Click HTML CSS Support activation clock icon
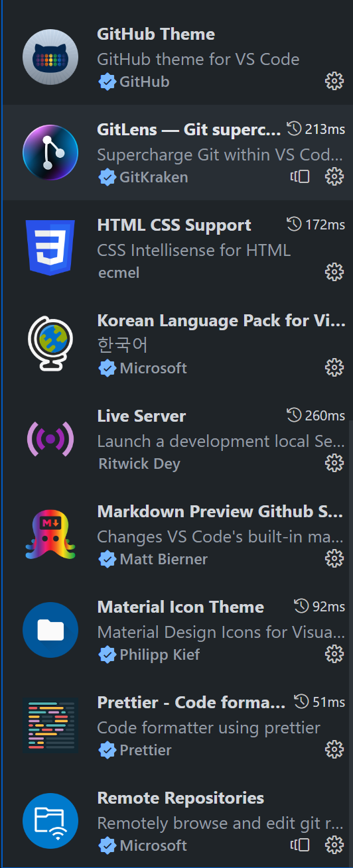Screen dimensions: 353x868 [294, 225]
